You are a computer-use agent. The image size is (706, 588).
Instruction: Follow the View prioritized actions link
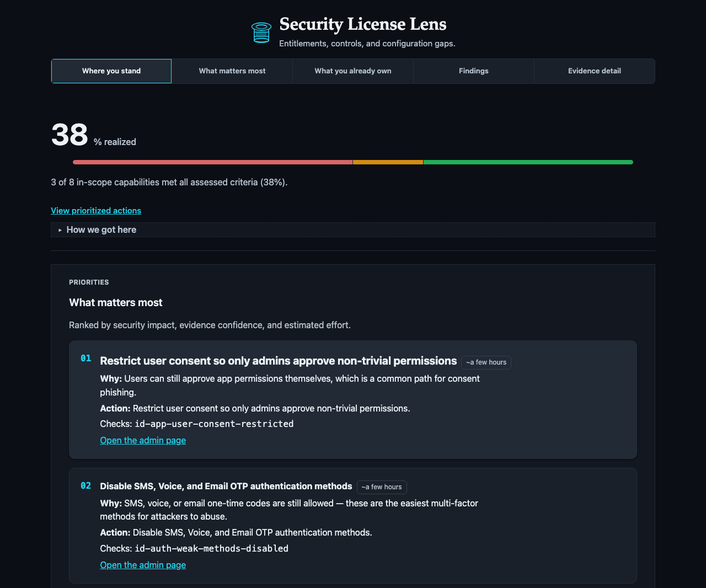pyautogui.click(x=96, y=211)
